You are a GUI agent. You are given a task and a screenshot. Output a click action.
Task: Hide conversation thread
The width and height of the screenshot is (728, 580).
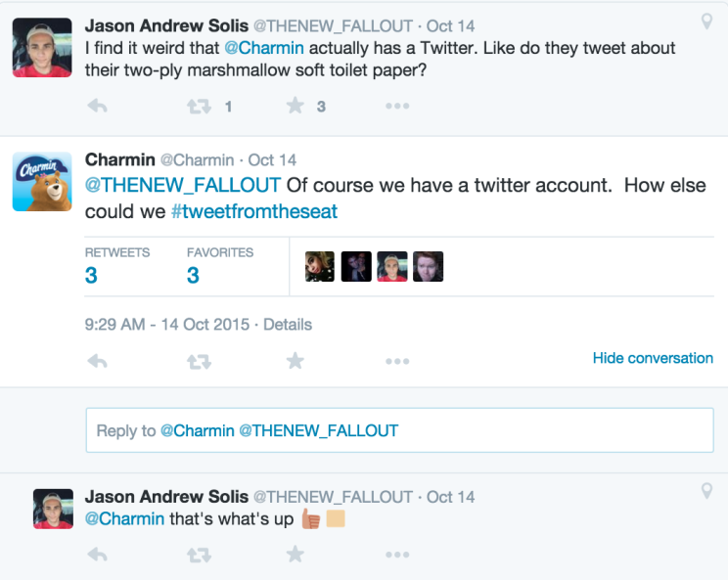point(653,358)
